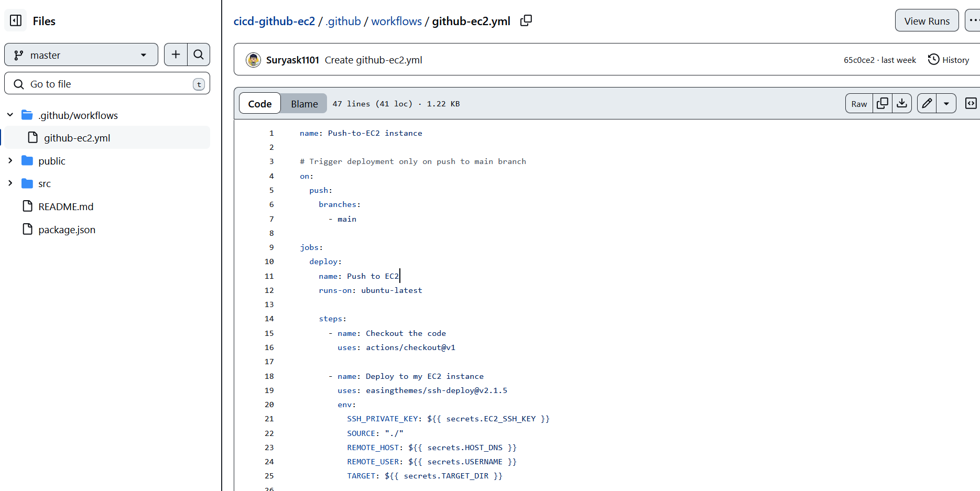
Task: Navigate to workflows breadcrumb folder
Action: pos(396,21)
